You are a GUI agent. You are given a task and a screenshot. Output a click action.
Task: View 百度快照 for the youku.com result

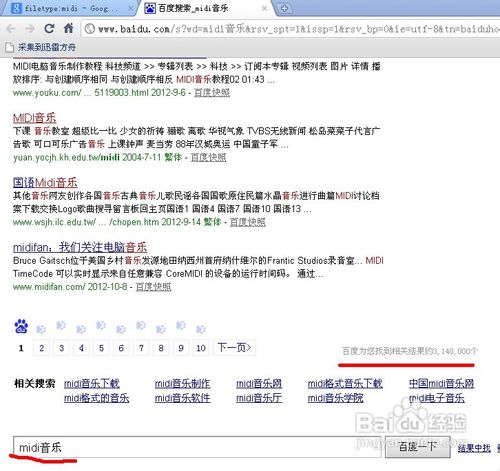(x=212, y=92)
